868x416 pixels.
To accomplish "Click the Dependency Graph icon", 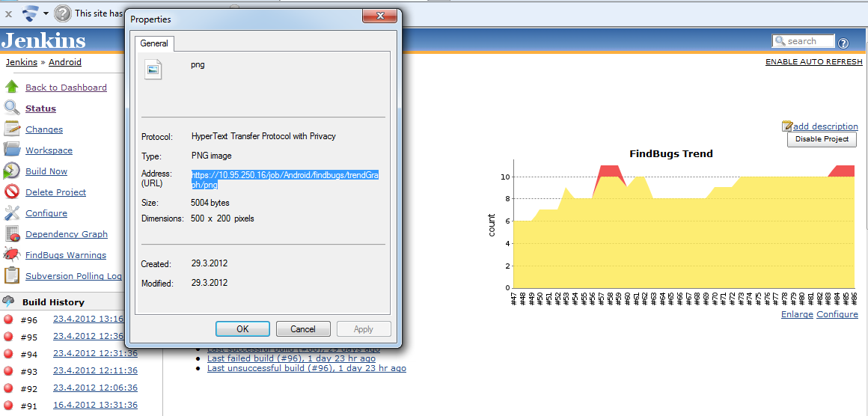I will pyautogui.click(x=11, y=234).
